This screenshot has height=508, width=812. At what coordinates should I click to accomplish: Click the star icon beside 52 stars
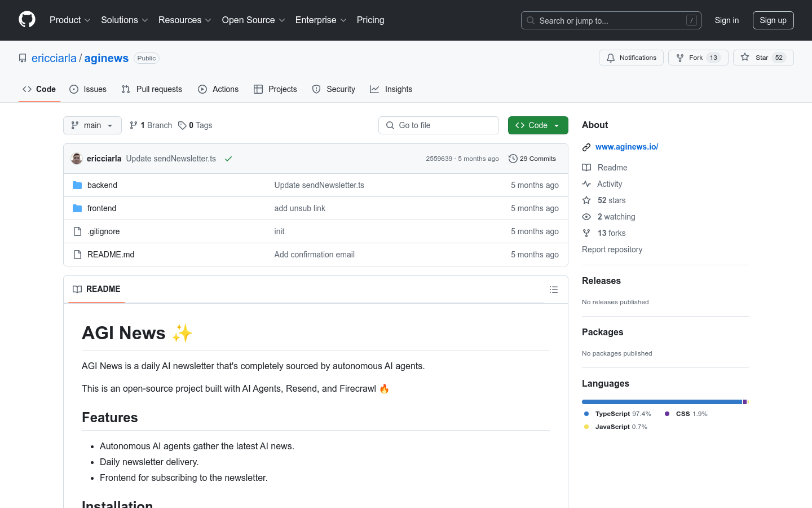pyautogui.click(x=586, y=200)
